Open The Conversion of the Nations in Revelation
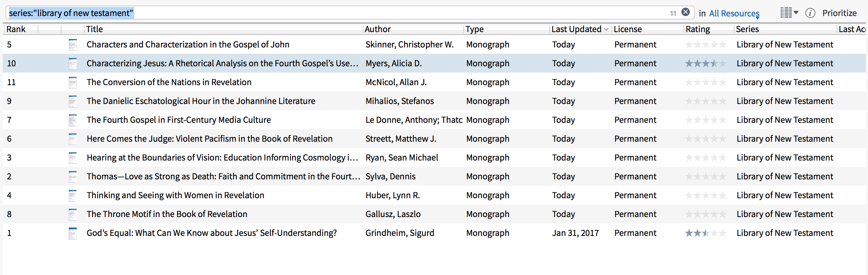The image size is (868, 275). (x=169, y=82)
